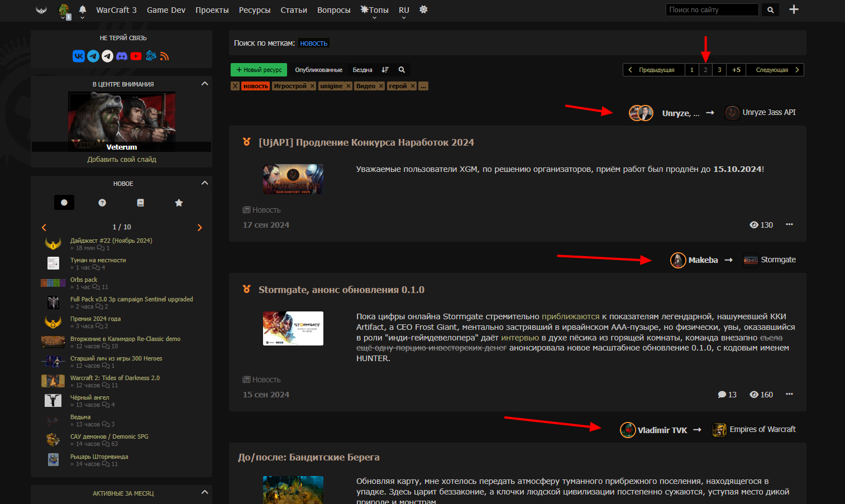
Task: Open the Stormgate, анонс обновления 0.1.0 post
Action: 341,290
